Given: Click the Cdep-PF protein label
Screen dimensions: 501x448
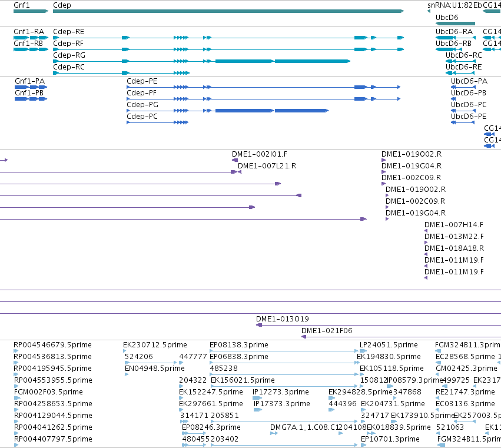Looking at the screenshot, I should coord(141,93).
